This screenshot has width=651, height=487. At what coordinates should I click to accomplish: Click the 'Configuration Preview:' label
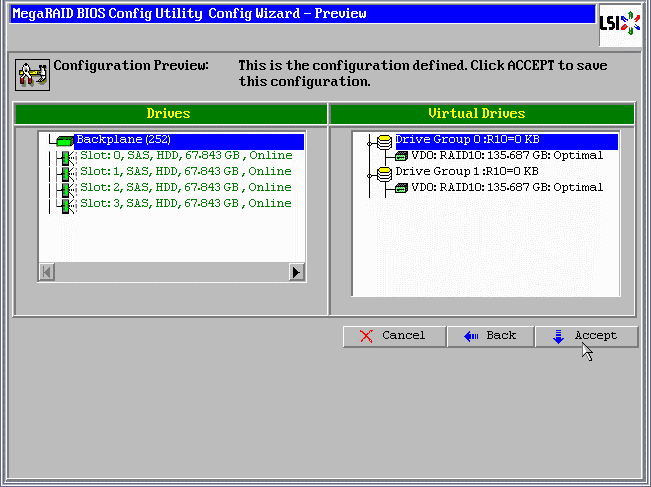click(131, 66)
